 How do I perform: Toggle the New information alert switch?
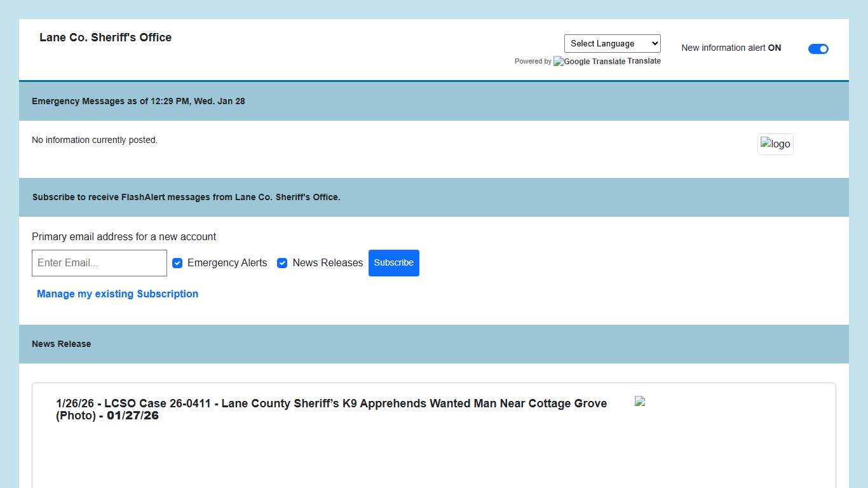(818, 49)
